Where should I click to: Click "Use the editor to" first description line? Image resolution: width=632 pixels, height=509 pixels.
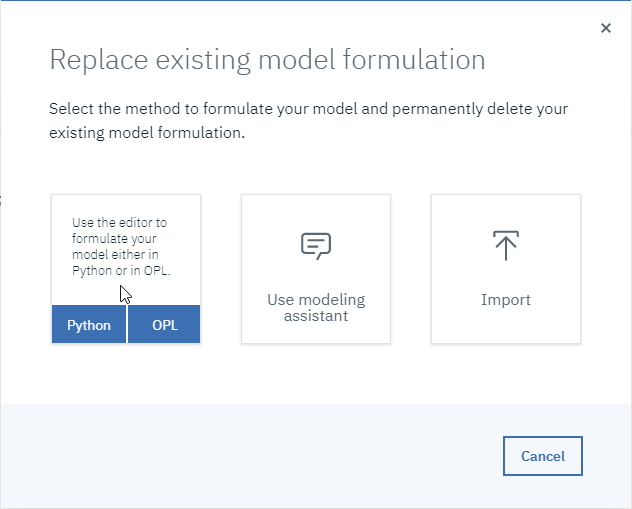(119, 222)
